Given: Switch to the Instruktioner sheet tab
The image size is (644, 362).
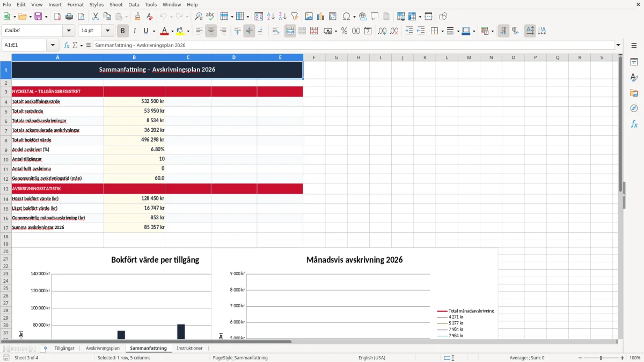Looking at the screenshot, I should (190, 348).
